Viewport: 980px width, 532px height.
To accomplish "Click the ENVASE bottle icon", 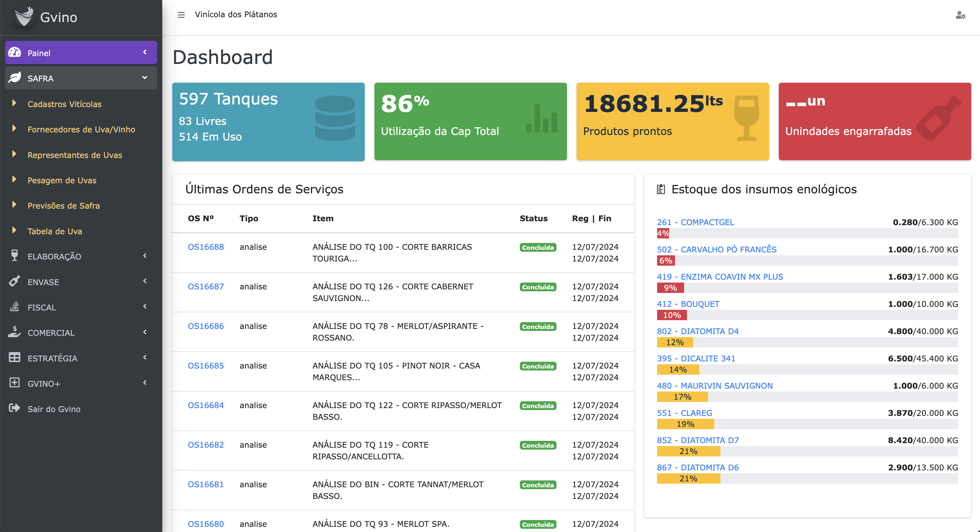I will click(x=15, y=281).
